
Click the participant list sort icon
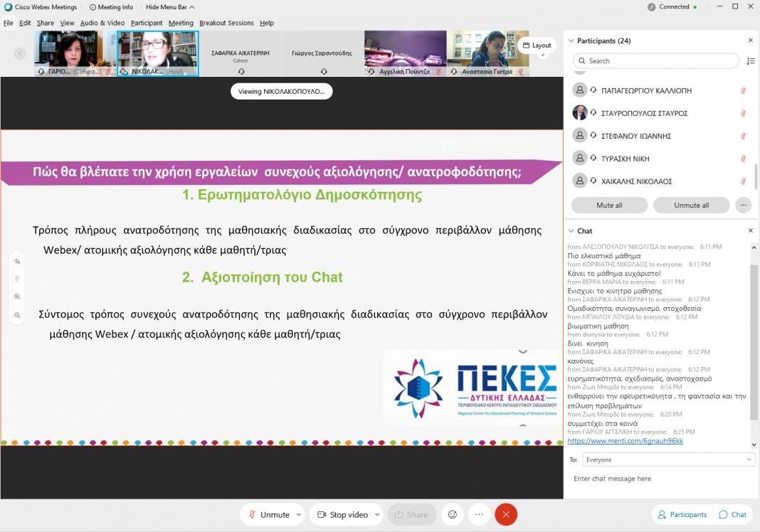click(751, 61)
